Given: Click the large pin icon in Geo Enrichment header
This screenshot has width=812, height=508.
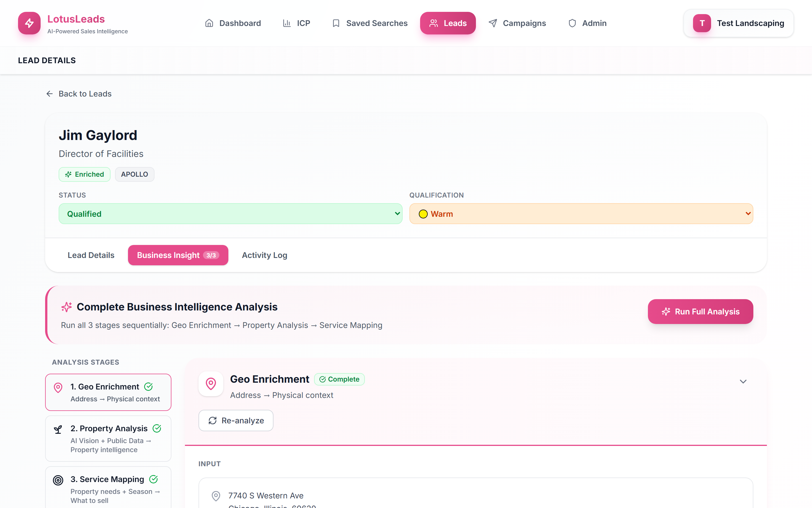Looking at the screenshot, I should [211, 384].
